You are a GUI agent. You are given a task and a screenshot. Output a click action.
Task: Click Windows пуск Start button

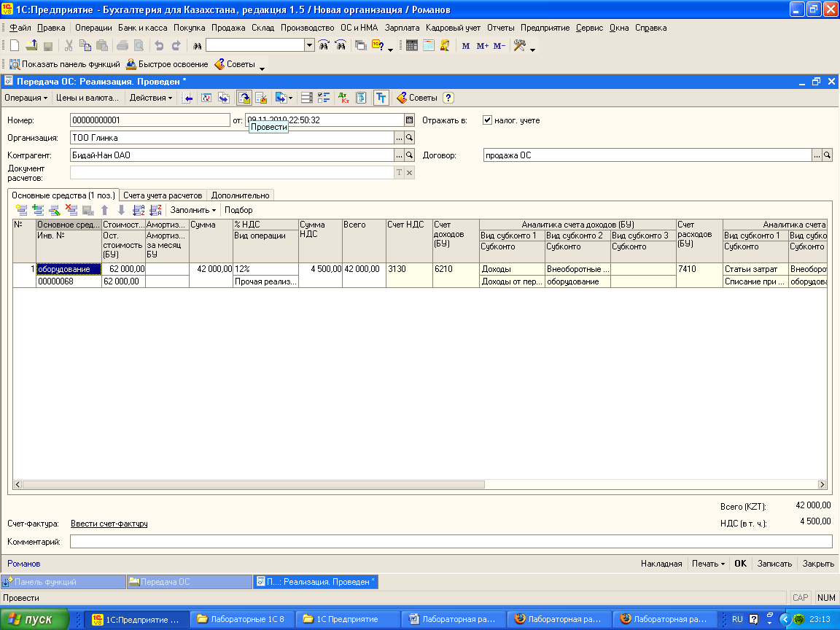click(35, 619)
